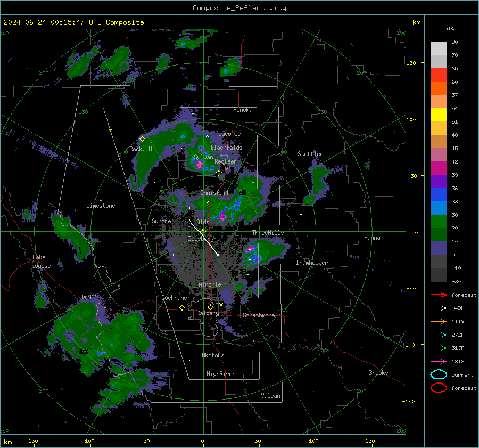The image size is (479, 448).
Task: Click the red forecast arrow in legend
Action: pos(439,295)
